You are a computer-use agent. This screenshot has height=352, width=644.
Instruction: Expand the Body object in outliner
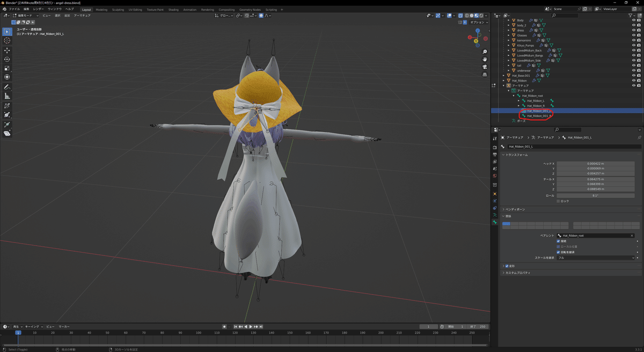[508, 20]
